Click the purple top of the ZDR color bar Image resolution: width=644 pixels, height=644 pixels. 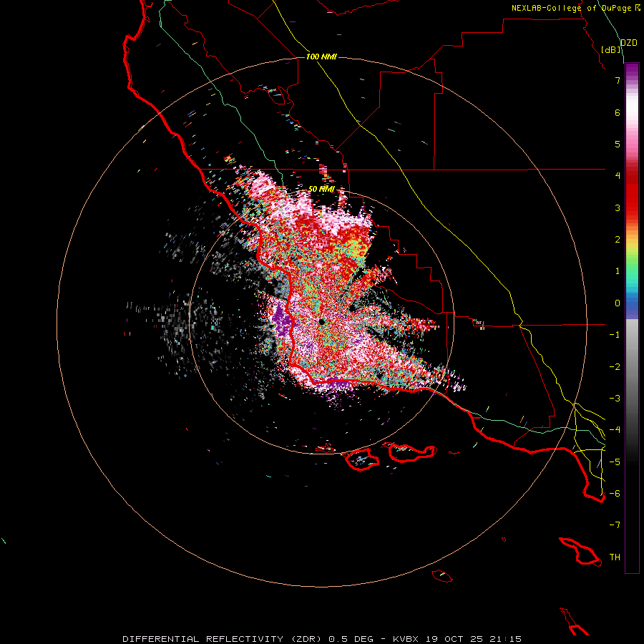pyautogui.click(x=632, y=71)
